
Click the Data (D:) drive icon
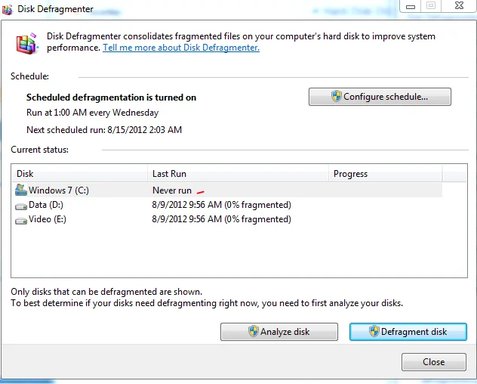[x=21, y=206]
